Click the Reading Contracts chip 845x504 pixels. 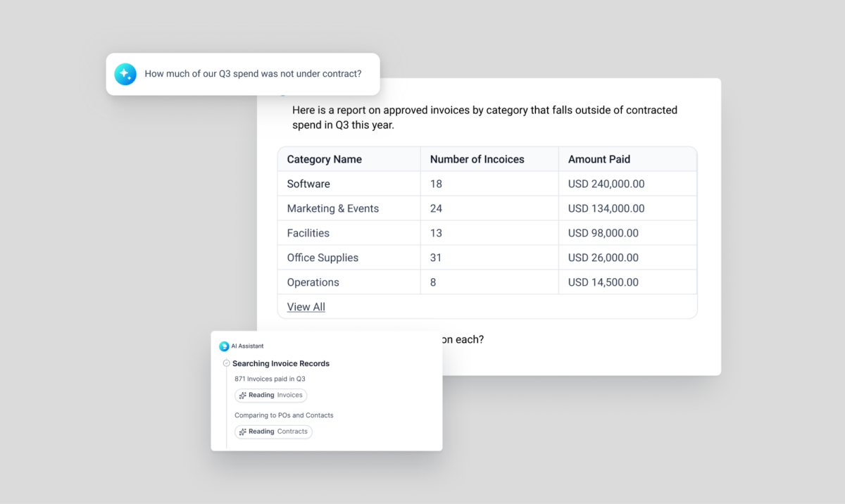coord(273,431)
